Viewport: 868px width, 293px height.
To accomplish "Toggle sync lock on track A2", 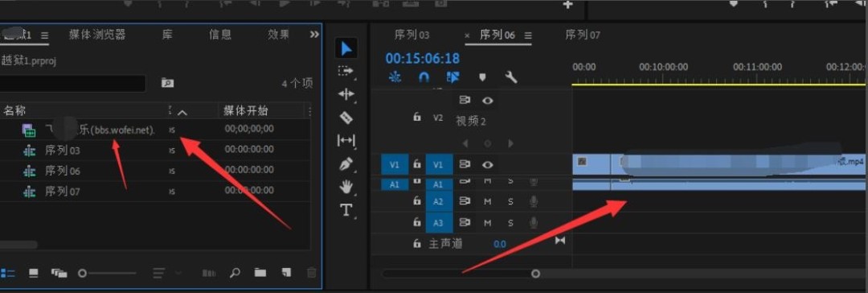I will pyautogui.click(x=465, y=201).
